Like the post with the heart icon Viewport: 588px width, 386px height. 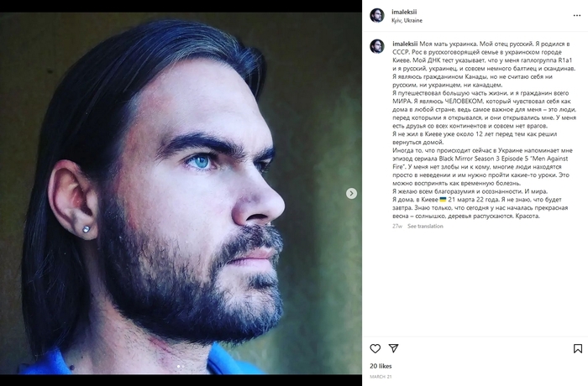(x=375, y=348)
